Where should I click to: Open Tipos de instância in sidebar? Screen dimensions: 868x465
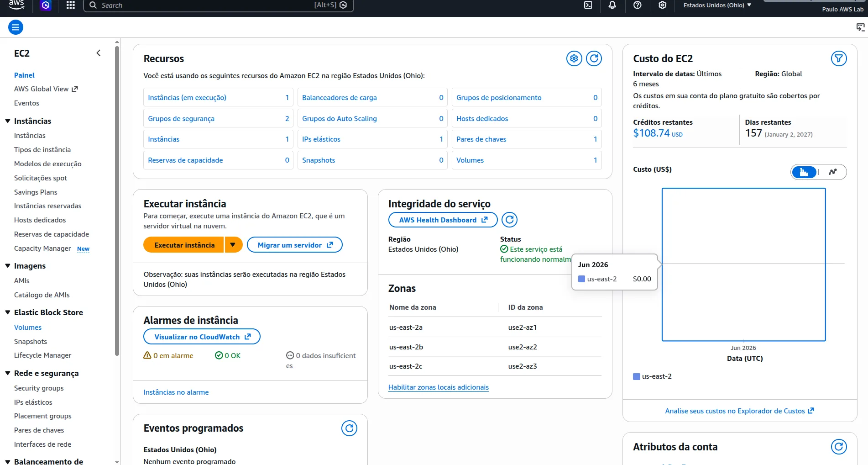click(42, 150)
